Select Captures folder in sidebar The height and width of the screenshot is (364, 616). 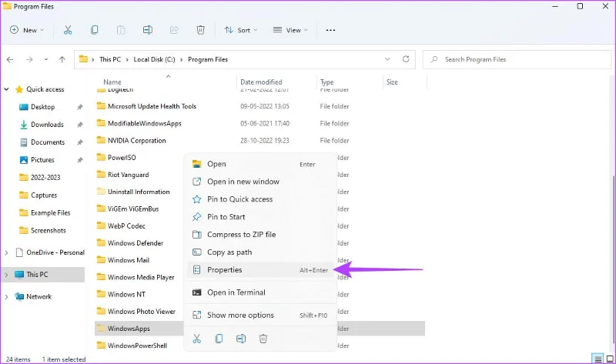pyautogui.click(x=44, y=195)
